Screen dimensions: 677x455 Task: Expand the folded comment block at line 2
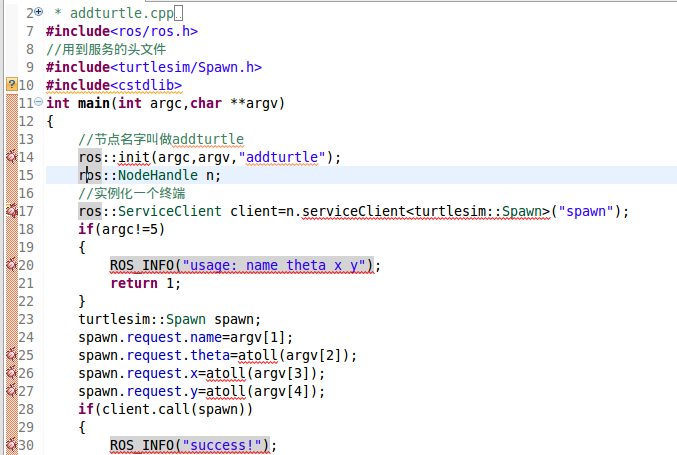tap(38, 12)
